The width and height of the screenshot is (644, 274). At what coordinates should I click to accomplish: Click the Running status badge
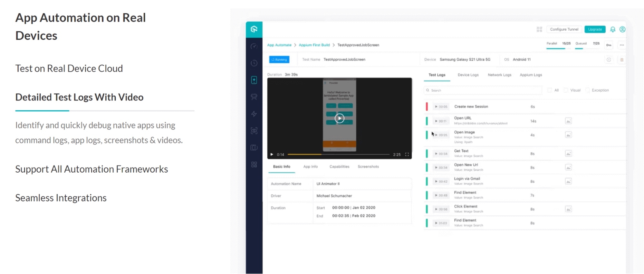coord(279,60)
